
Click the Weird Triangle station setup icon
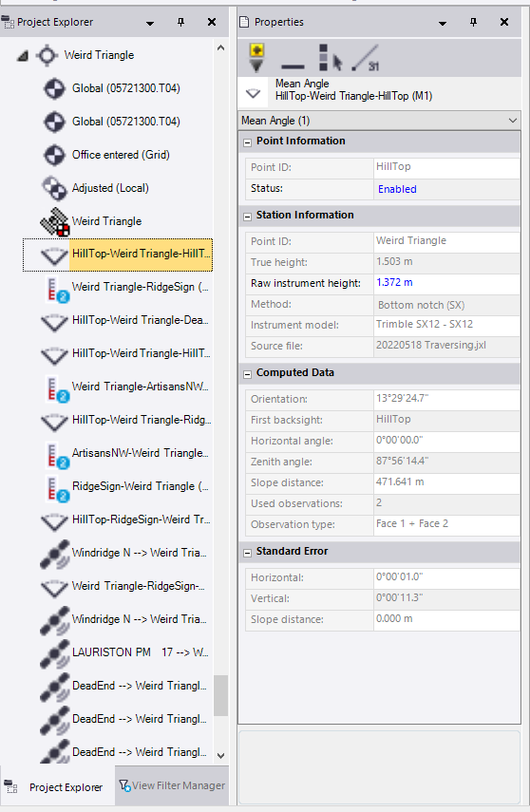pyautogui.click(x=54, y=221)
